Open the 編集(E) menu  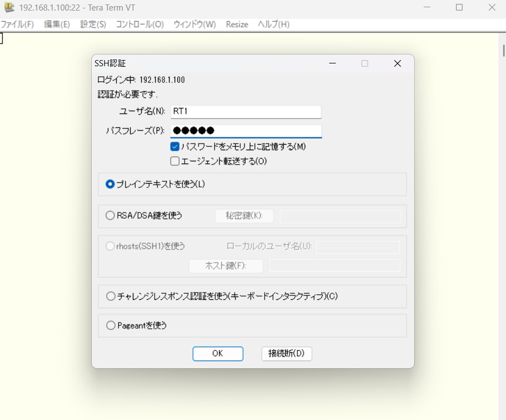(x=57, y=24)
